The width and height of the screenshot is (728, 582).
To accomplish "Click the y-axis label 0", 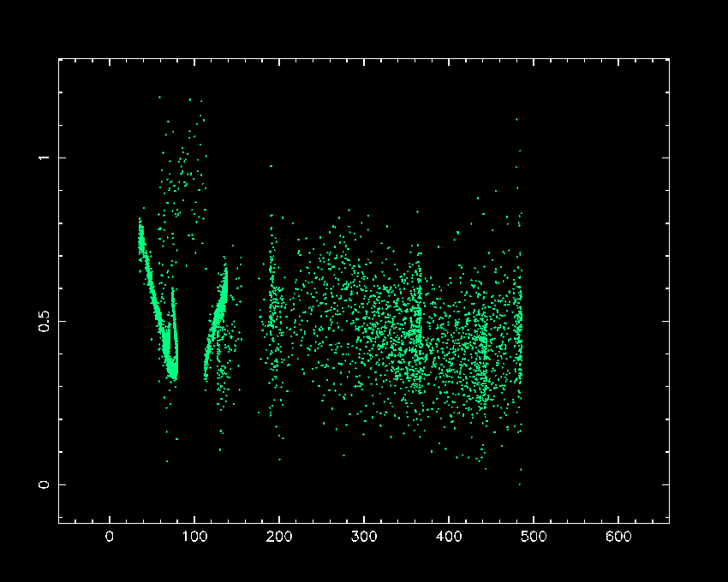I will pyautogui.click(x=44, y=484).
